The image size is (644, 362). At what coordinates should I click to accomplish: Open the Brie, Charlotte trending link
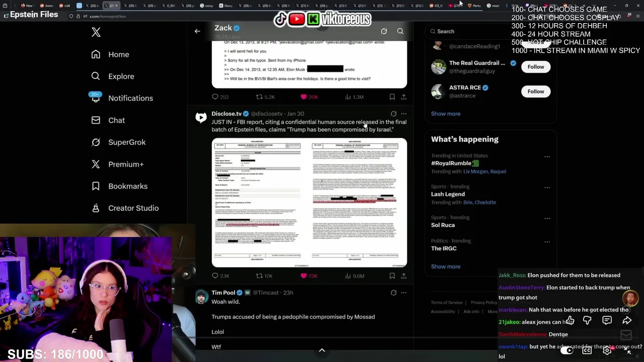click(x=479, y=202)
